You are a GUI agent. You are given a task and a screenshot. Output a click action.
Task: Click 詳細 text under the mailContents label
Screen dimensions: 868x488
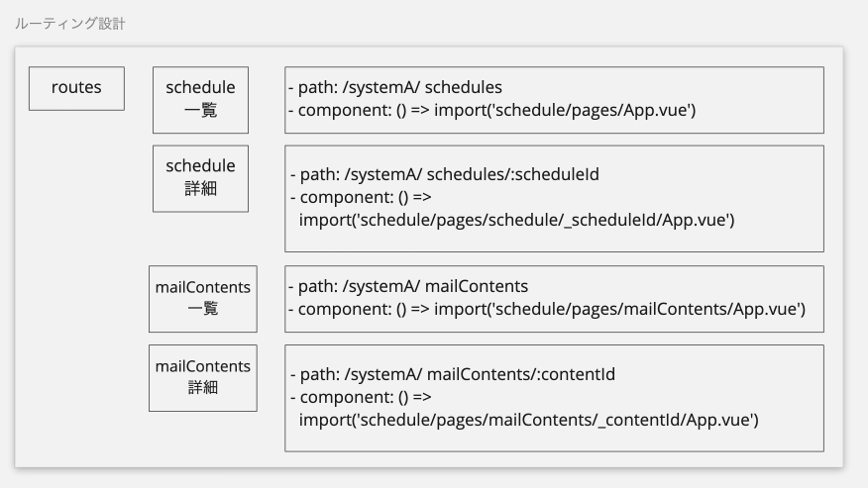[x=202, y=388]
